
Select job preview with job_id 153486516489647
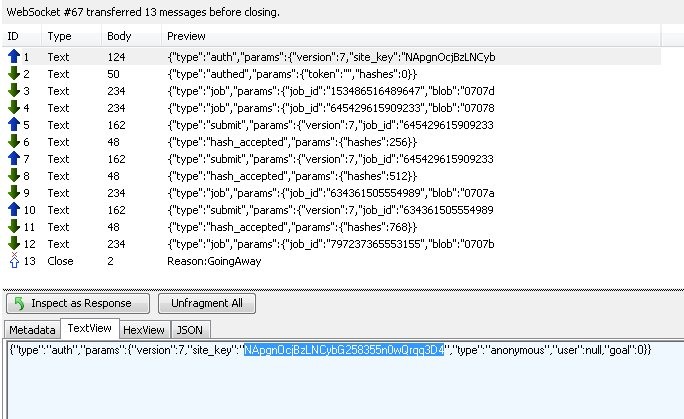331,91
